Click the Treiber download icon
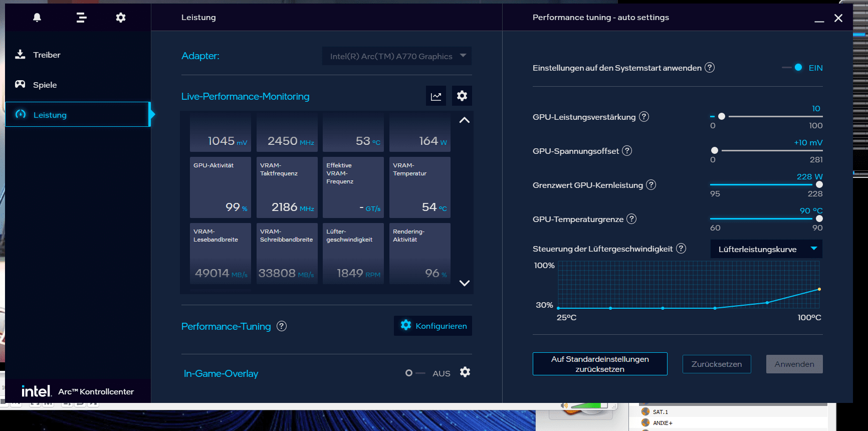The width and height of the screenshot is (868, 431). [20, 54]
